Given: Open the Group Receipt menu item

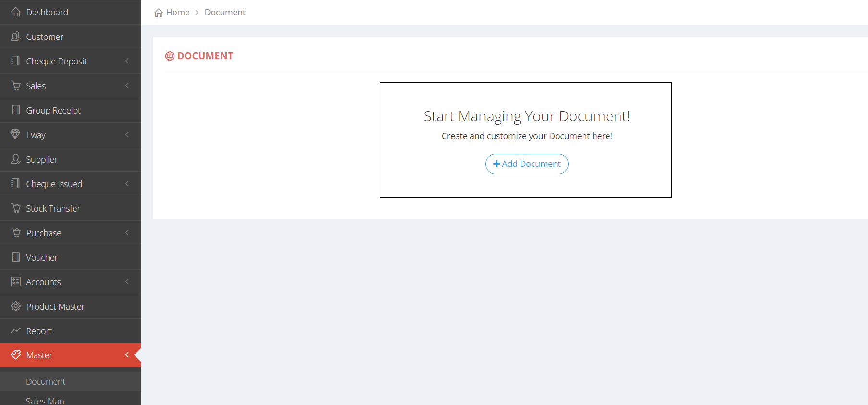Looking at the screenshot, I should click(53, 110).
